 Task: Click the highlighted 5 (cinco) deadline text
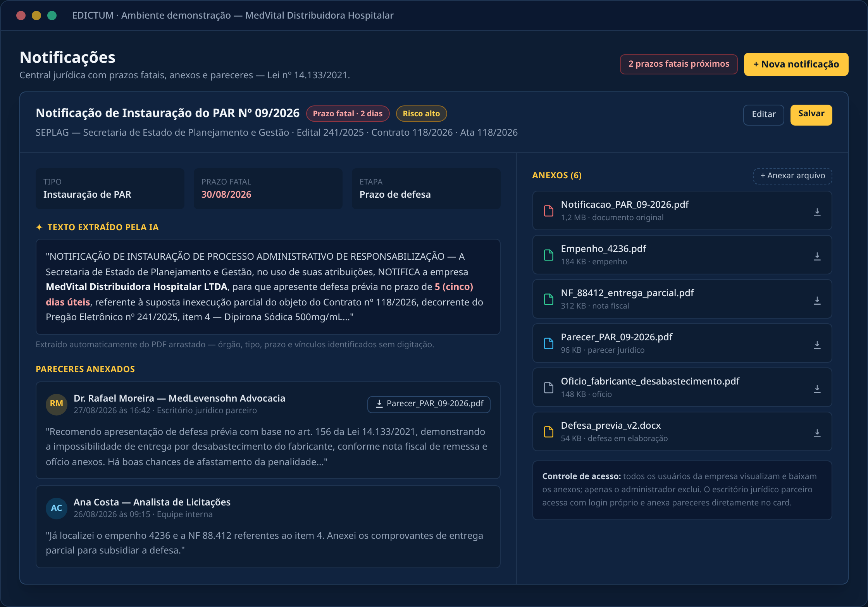tap(454, 287)
